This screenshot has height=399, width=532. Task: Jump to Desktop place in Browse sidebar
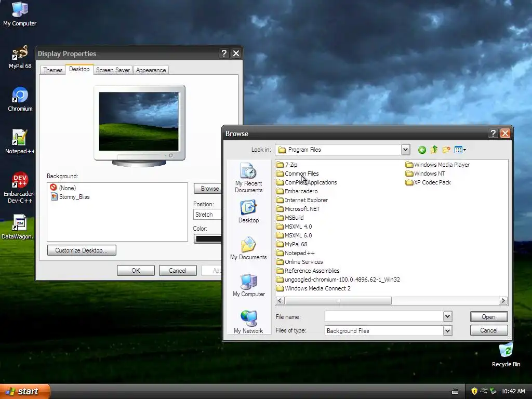click(248, 211)
